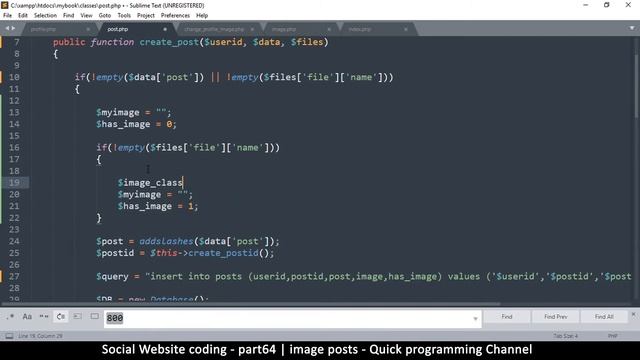Click the Find button
Screen dimensions: 640x360
507,317
